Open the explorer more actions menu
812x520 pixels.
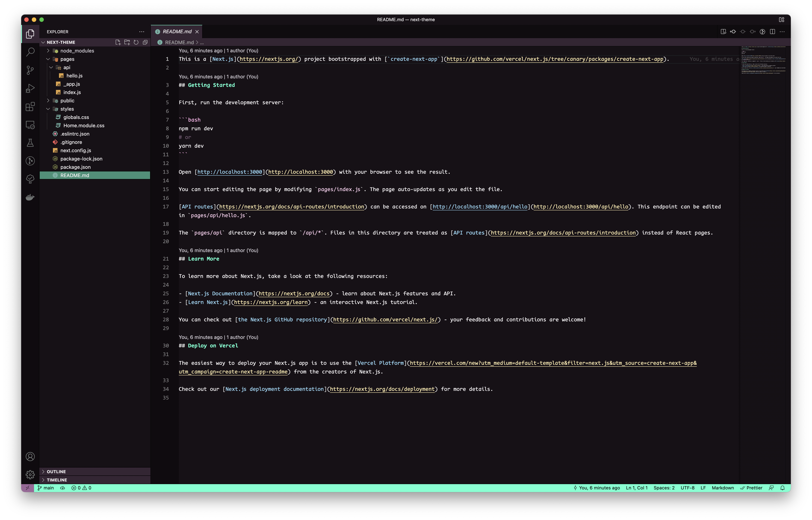pos(142,32)
